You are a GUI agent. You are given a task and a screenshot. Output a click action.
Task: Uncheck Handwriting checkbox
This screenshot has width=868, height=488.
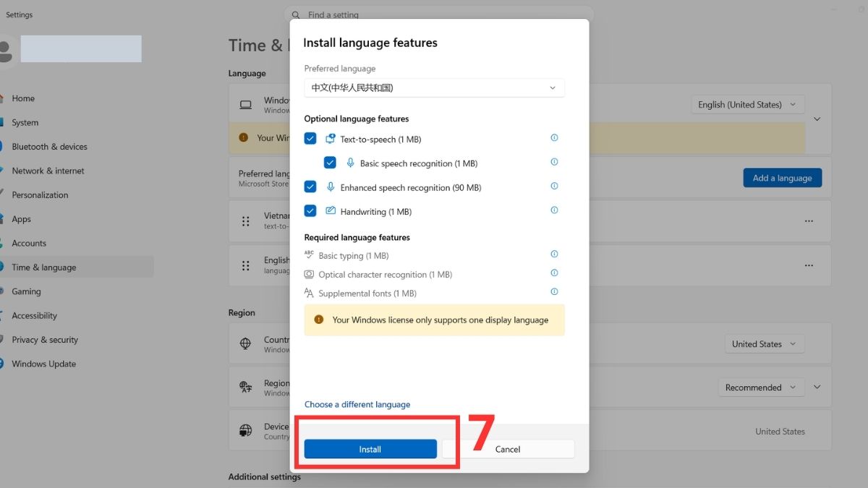coord(310,211)
